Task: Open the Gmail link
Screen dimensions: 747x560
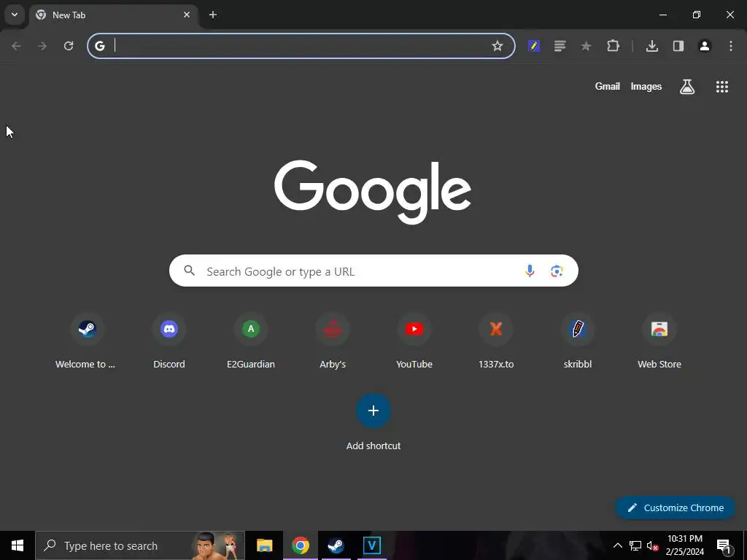Action: pos(608,86)
